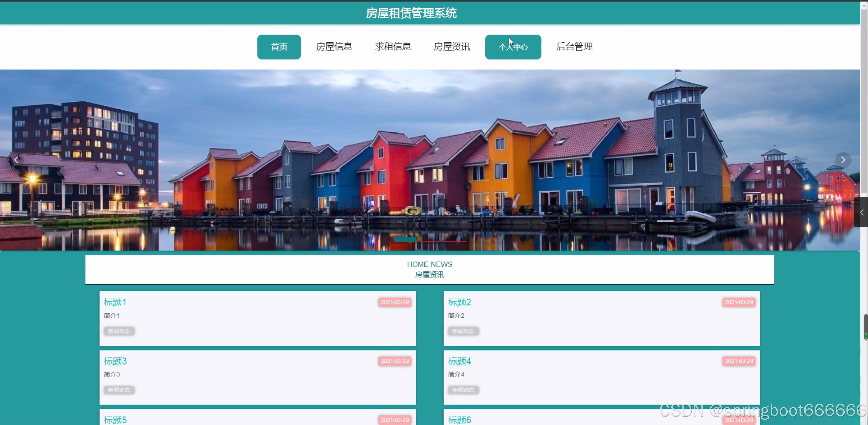Click the page vertical scrollbar
868x425 pixels.
click(x=864, y=102)
